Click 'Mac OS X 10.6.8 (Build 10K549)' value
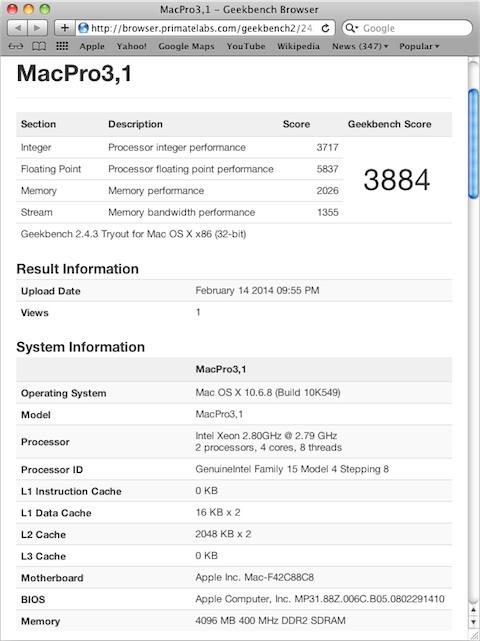This screenshot has width=480, height=641. coord(268,393)
